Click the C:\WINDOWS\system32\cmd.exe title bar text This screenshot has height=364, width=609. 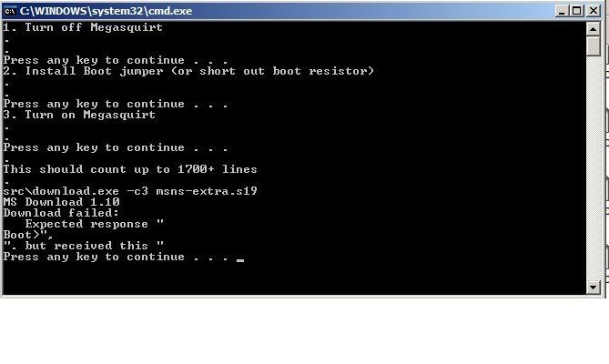coord(106,11)
